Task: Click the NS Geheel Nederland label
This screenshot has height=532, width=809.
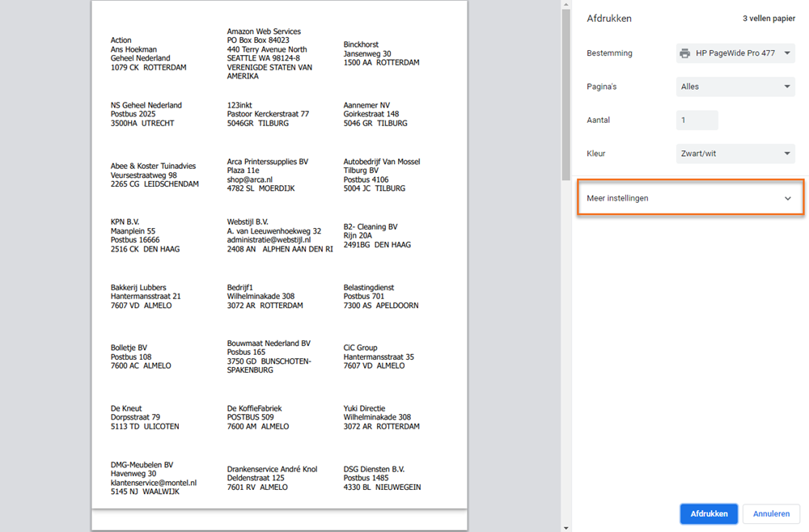Action: pyautogui.click(x=146, y=114)
